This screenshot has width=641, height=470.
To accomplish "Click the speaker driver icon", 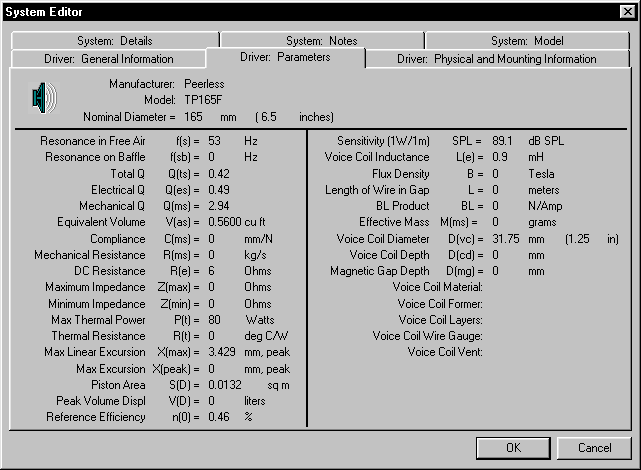I will pos(45,98).
